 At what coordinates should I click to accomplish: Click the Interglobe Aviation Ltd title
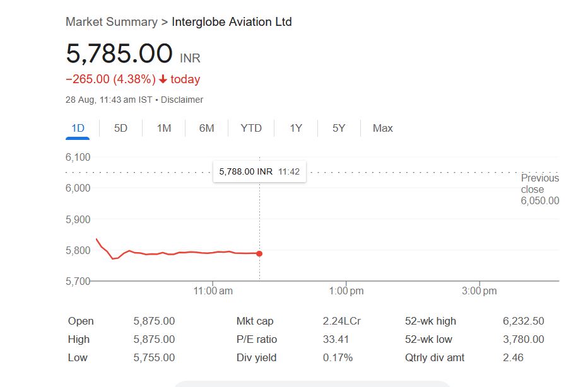(232, 21)
